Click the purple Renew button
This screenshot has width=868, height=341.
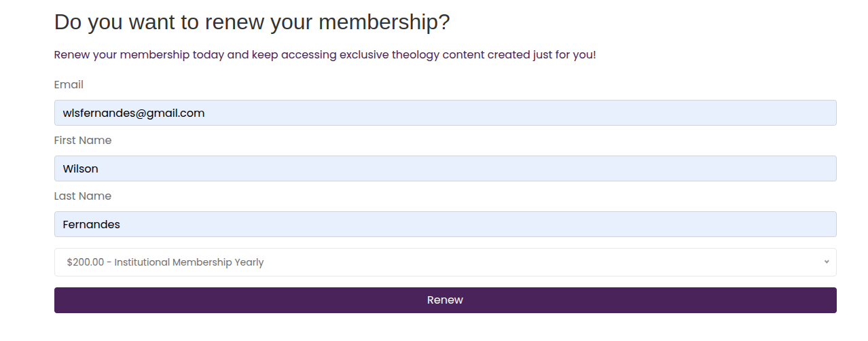click(445, 300)
